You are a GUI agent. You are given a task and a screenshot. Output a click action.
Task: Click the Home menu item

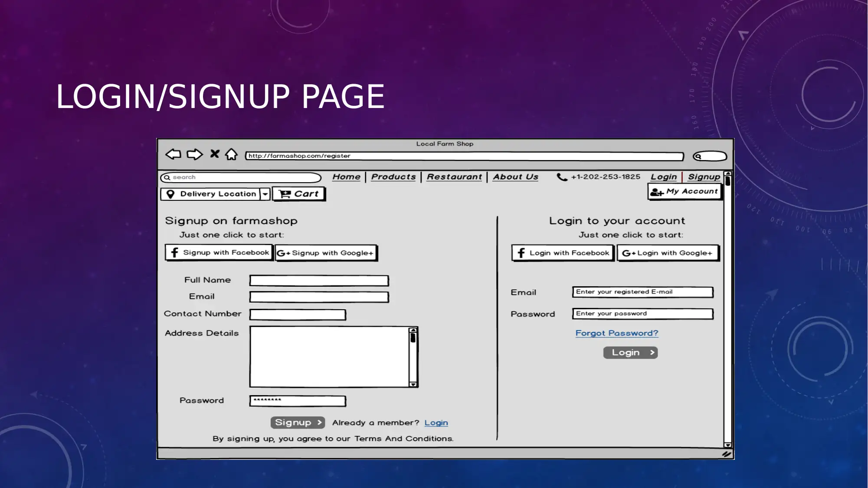[x=346, y=177]
